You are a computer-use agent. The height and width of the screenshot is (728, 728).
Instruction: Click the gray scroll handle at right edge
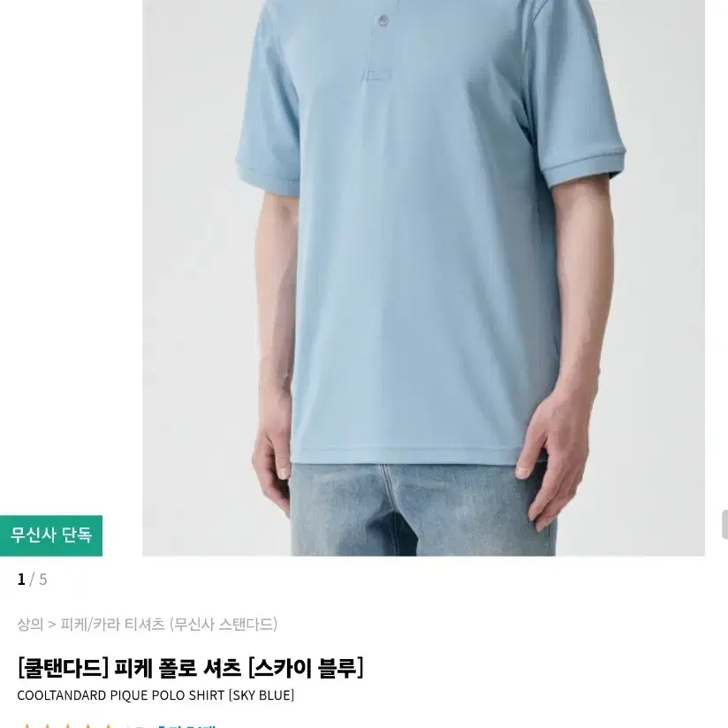click(x=724, y=524)
